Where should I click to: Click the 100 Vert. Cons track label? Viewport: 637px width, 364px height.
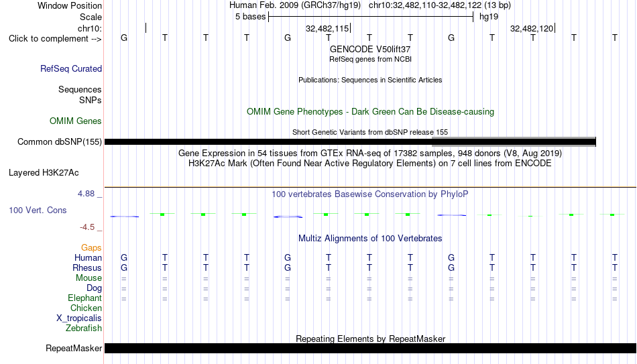pos(38,210)
